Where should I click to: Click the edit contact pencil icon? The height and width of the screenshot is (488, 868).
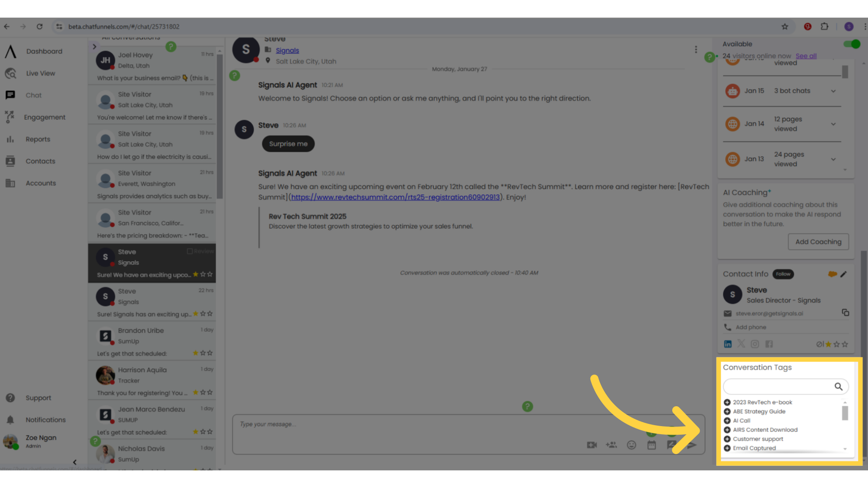click(x=844, y=274)
